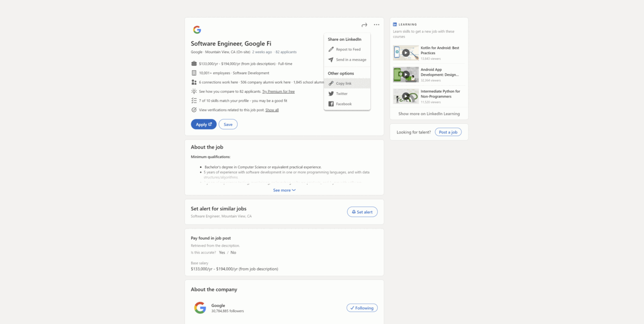Image resolution: width=644 pixels, height=324 pixels.
Task: Save the Google Fi job posting
Action: (x=228, y=124)
